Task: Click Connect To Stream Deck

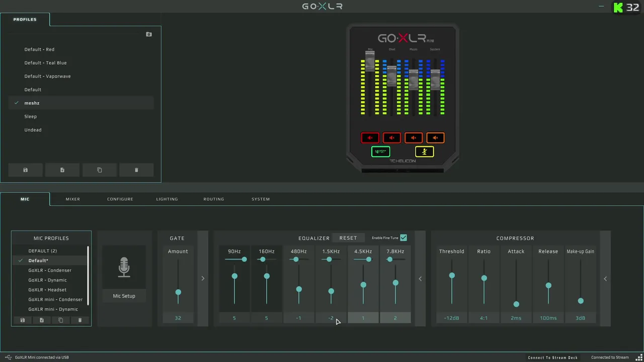Action: click(553, 357)
